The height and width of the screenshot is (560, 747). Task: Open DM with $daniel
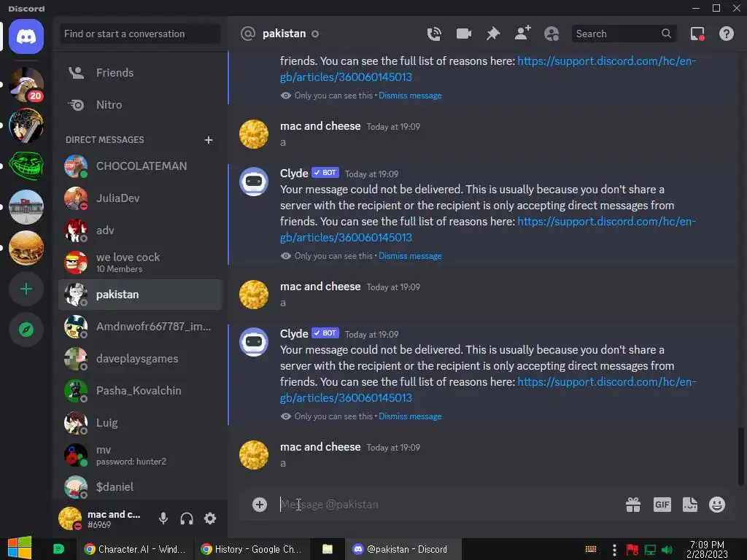pyautogui.click(x=140, y=487)
